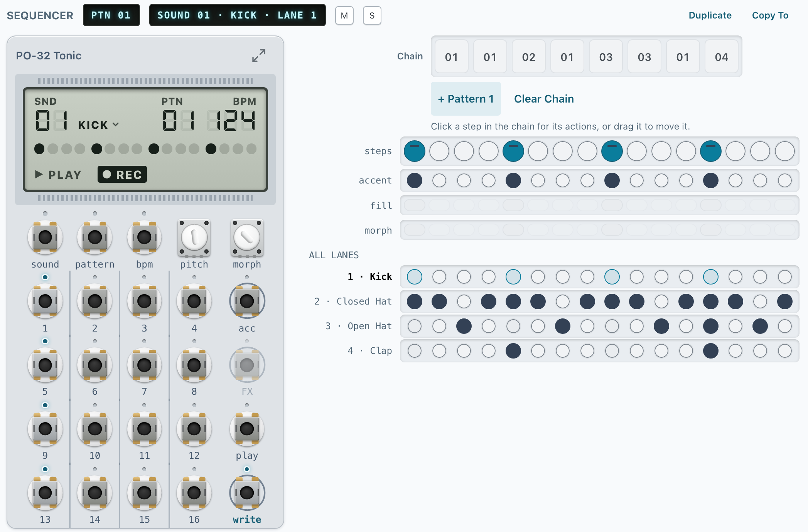
Task: Select the 3 · Open Hat lane
Action: coord(358,326)
